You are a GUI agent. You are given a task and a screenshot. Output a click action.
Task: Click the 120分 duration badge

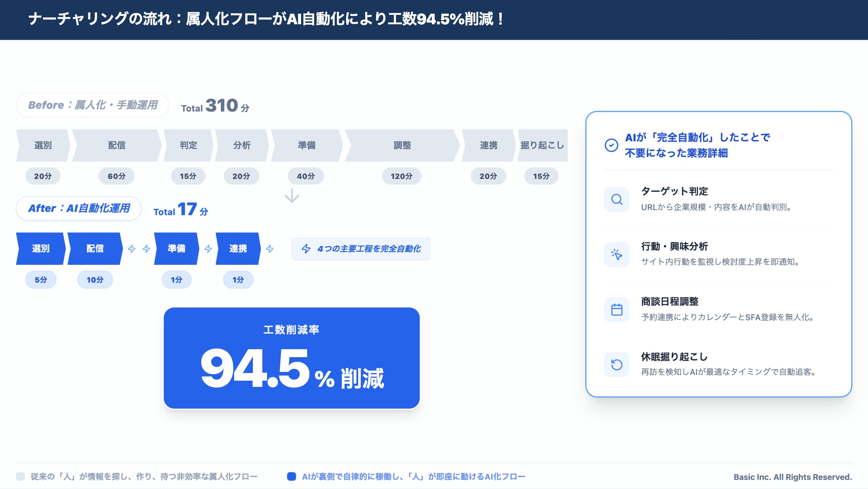pyautogui.click(x=401, y=176)
